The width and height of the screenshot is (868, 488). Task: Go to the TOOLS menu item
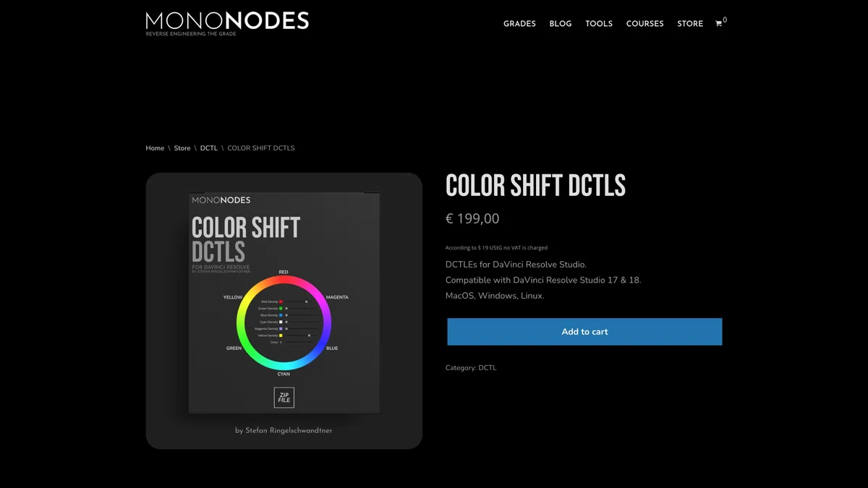coord(599,24)
